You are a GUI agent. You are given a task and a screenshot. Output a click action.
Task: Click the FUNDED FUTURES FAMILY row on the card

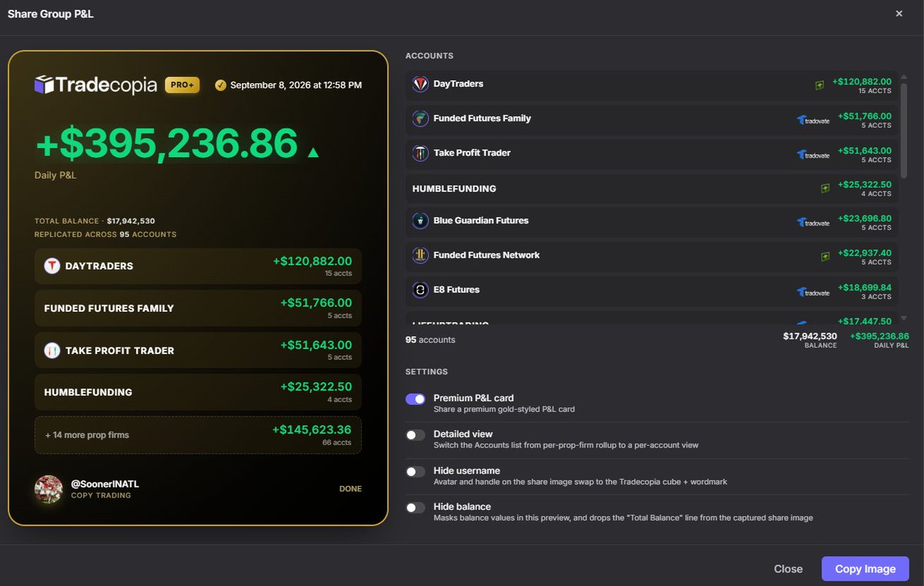tap(198, 308)
